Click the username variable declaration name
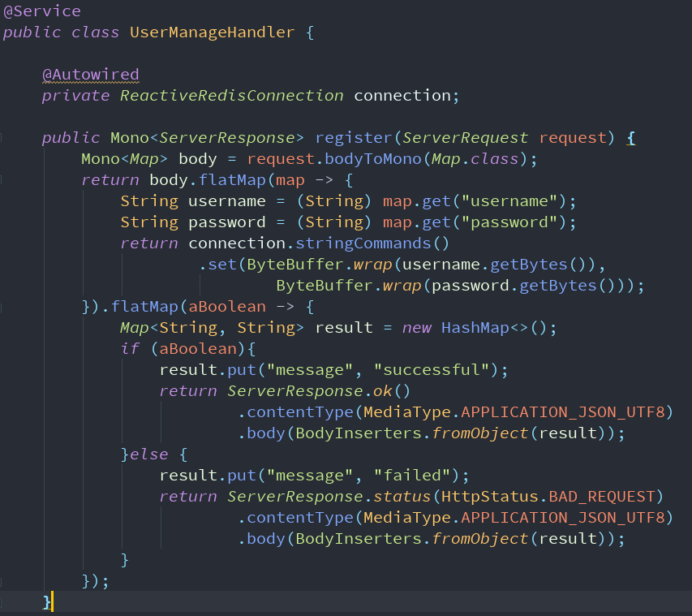Image resolution: width=692 pixels, height=616 pixels. coord(227,201)
